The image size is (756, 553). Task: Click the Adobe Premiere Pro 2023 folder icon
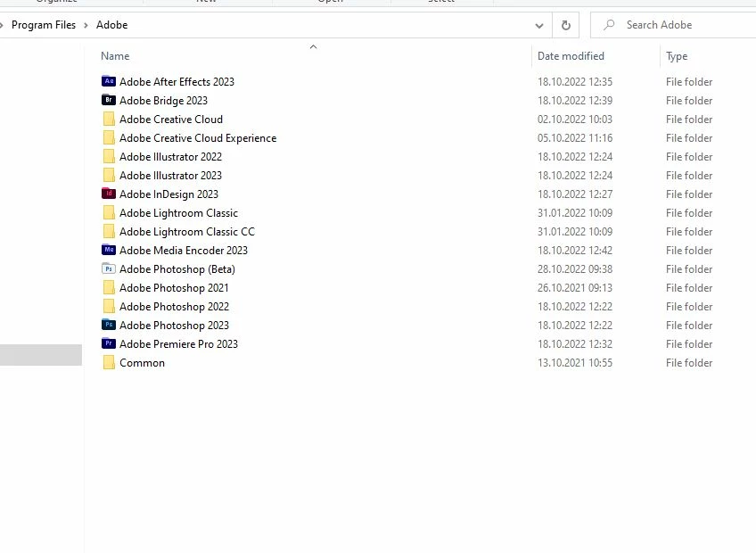109,344
